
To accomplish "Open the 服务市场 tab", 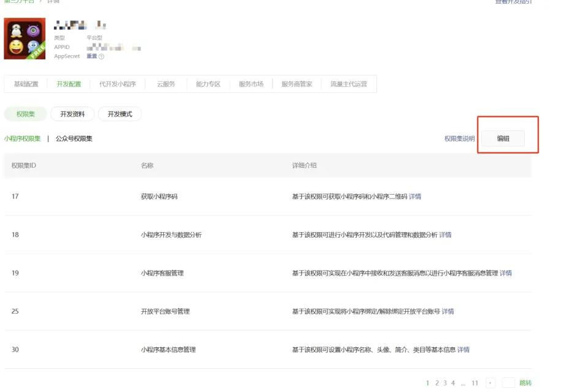I will tap(251, 84).
